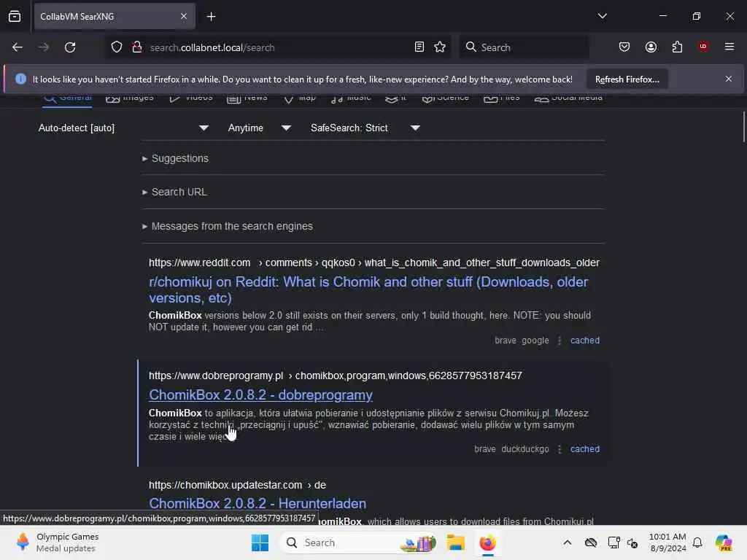Click the 'google' engine label under the Reddit result
This screenshot has height=560, width=747.
(535, 341)
